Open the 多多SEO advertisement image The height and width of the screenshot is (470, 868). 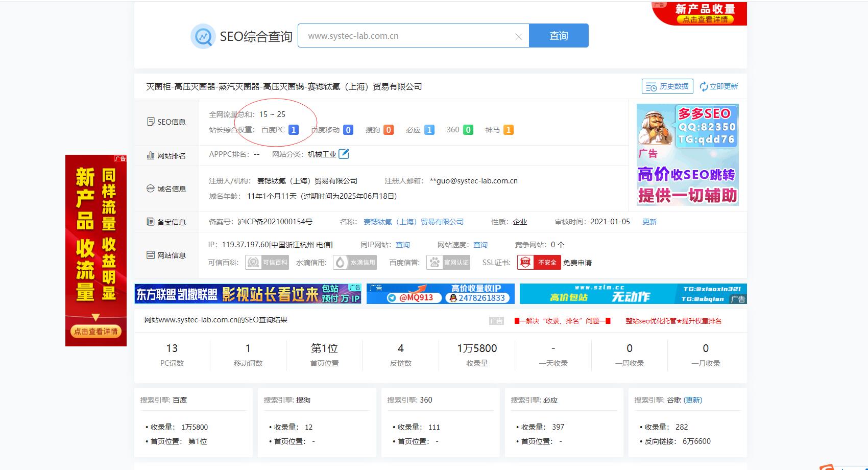688,155
